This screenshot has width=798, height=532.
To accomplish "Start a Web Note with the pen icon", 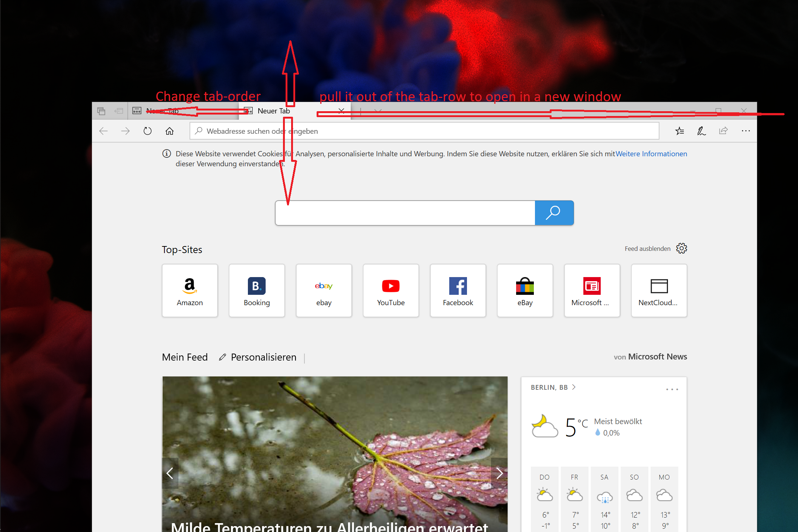I will (701, 131).
